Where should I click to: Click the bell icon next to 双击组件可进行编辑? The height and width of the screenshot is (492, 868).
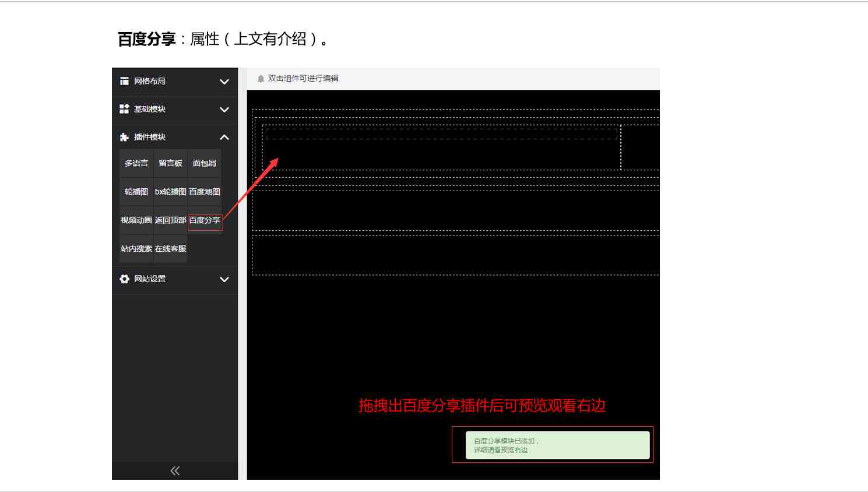point(261,79)
